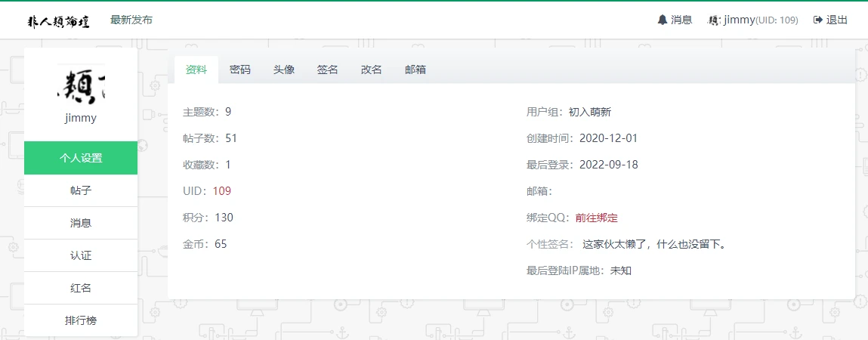Open 排行榜 in the sidebar menu
The image size is (868, 340).
click(81, 320)
